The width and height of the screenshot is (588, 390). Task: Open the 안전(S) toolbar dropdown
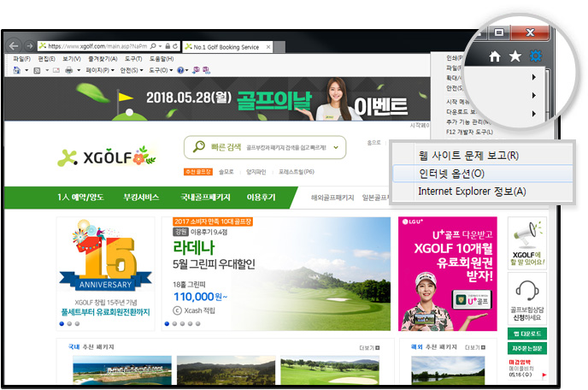tap(132, 70)
